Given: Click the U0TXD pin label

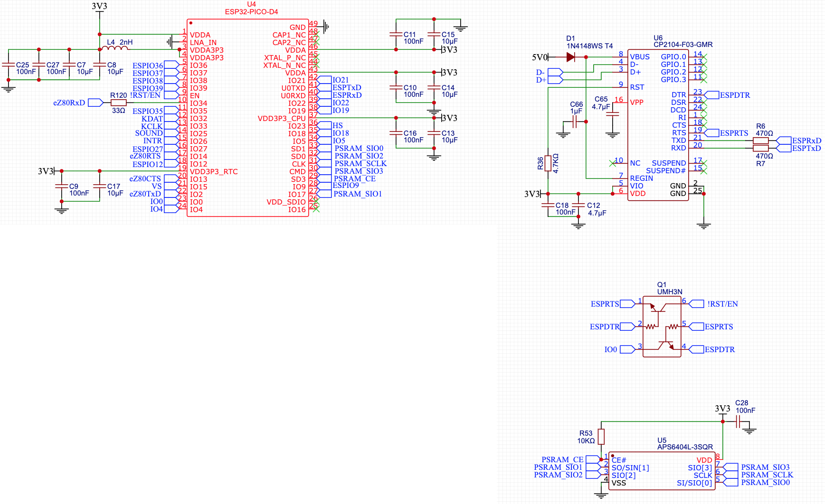Looking at the screenshot, I should tap(294, 88).
